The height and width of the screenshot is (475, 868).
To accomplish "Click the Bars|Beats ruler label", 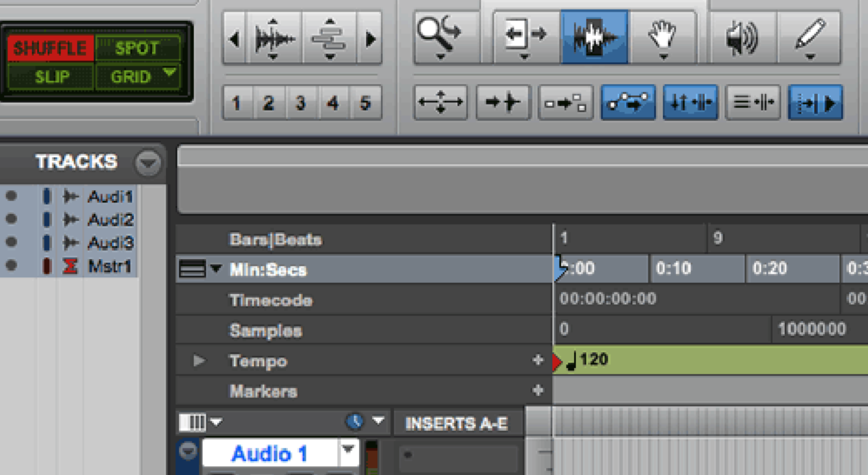I will tap(276, 240).
